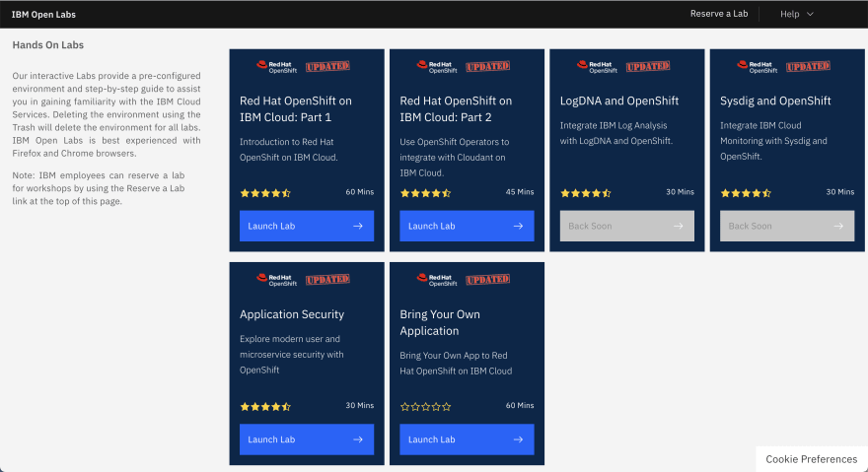
Task: Click the 30 Mins label on LogDNA card
Action: pyautogui.click(x=680, y=192)
